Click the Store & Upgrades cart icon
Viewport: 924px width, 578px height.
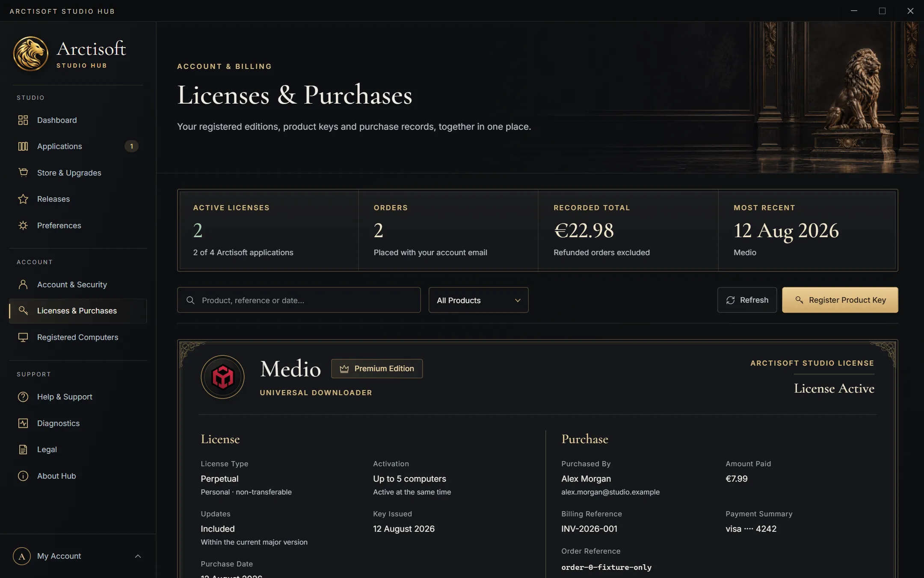pyautogui.click(x=23, y=173)
